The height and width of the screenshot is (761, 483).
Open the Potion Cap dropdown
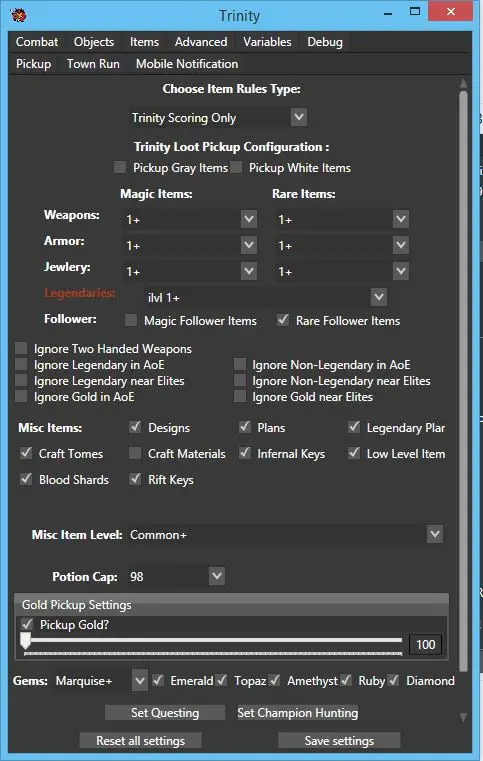[x=217, y=576]
